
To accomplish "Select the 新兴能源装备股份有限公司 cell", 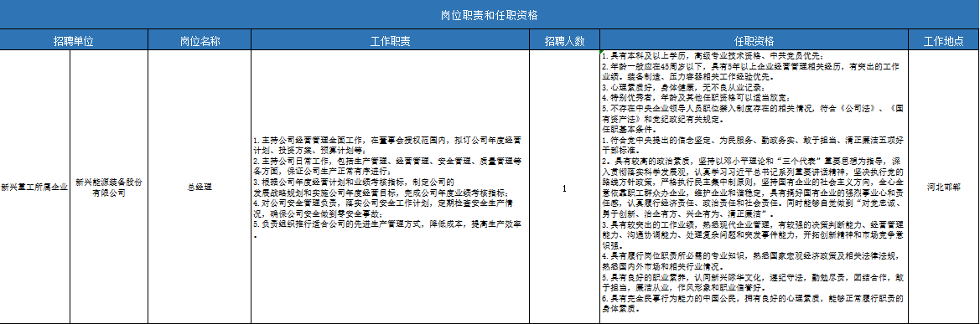I will tap(109, 188).
